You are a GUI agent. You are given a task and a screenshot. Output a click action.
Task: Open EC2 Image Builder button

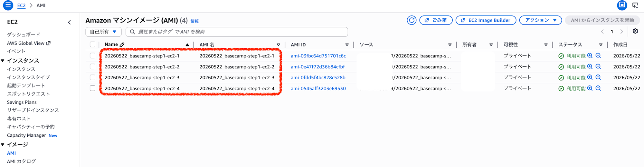point(486,20)
